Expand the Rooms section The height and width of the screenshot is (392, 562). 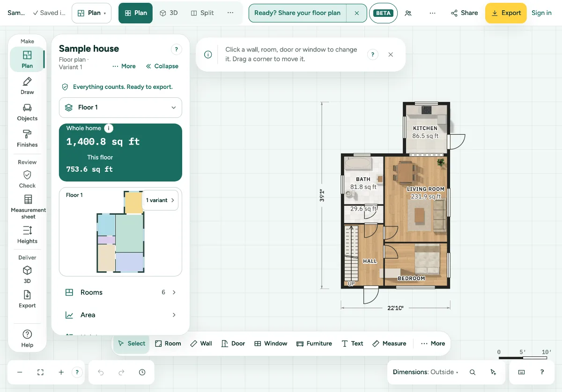[120, 292]
